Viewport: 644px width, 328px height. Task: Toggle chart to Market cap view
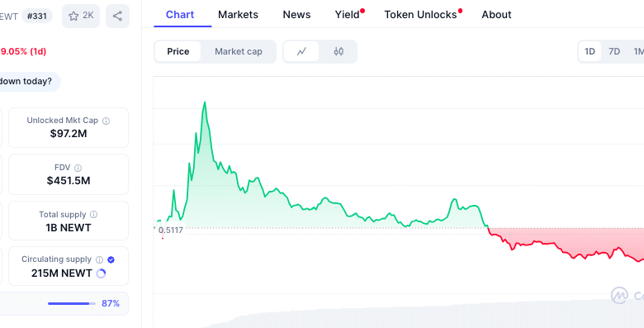[x=239, y=51]
